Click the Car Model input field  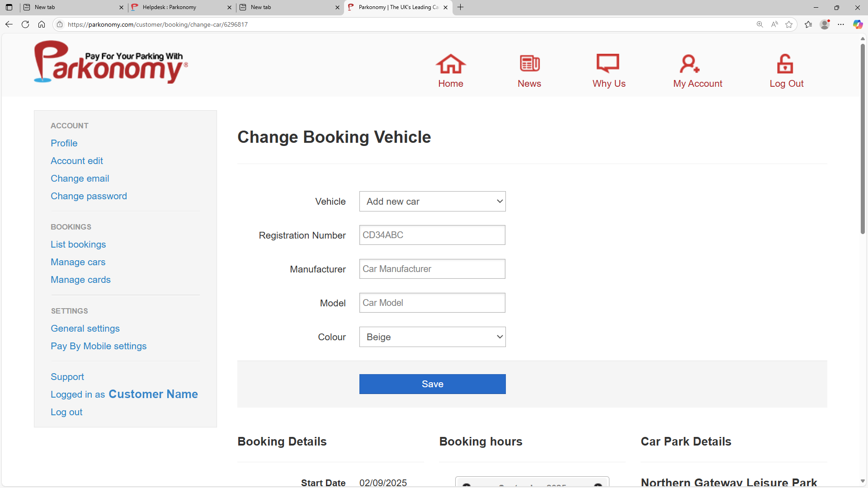[432, 303]
